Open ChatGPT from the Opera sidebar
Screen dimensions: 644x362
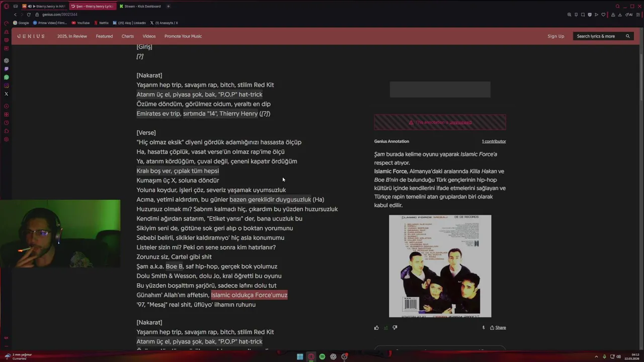point(6,60)
